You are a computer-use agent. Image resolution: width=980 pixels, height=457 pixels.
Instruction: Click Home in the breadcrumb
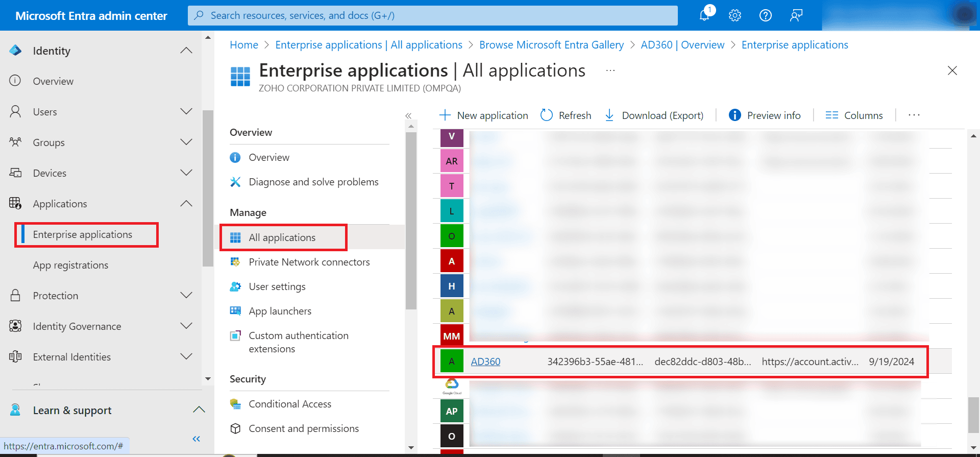(244, 45)
